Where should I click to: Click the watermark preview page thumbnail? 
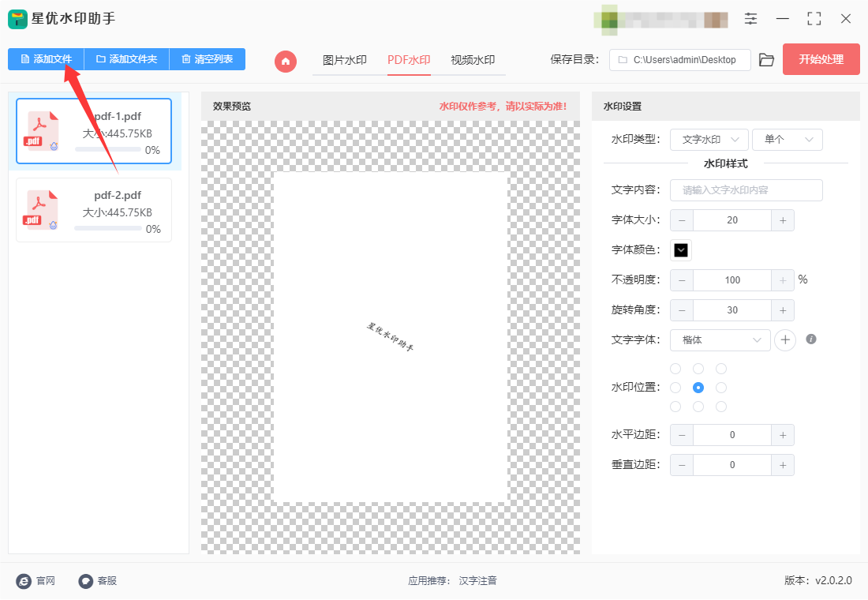pos(391,337)
